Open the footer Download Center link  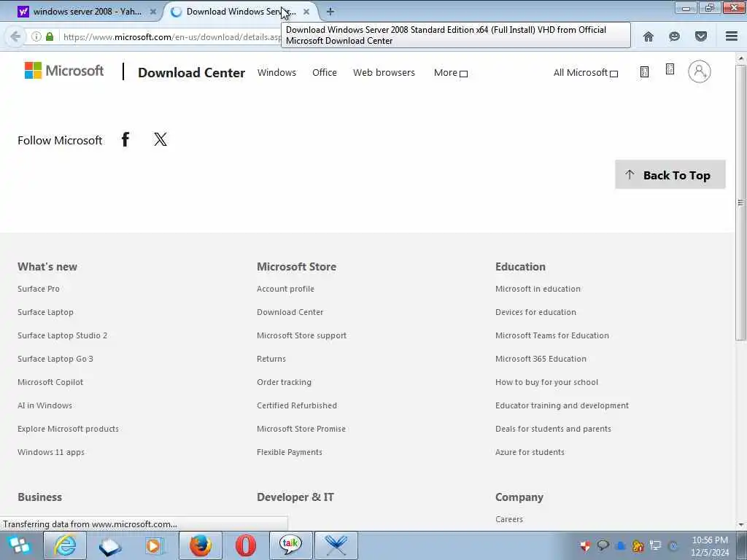coord(290,312)
